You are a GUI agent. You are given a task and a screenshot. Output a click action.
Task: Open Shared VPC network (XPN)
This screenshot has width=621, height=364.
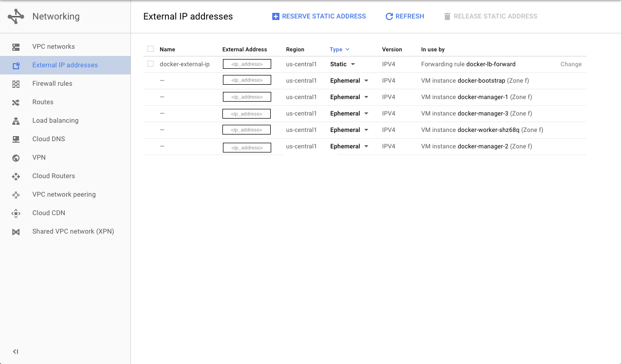click(x=65, y=232)
